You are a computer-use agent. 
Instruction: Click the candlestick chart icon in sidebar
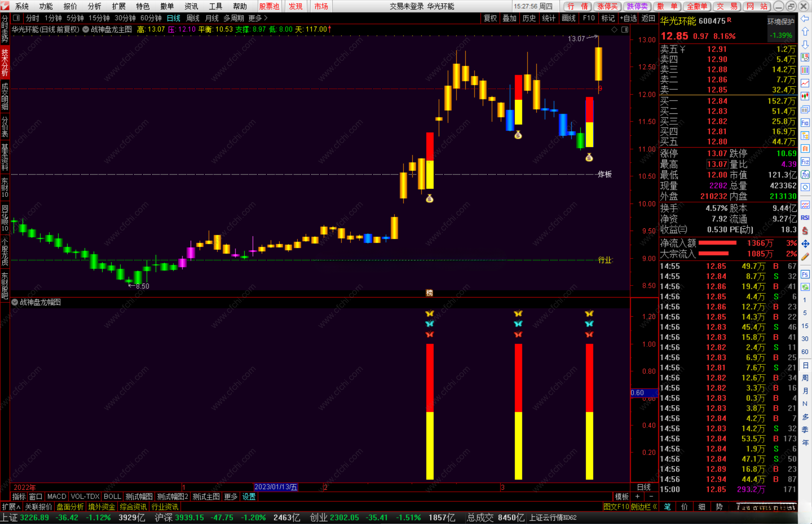(805, 97)
